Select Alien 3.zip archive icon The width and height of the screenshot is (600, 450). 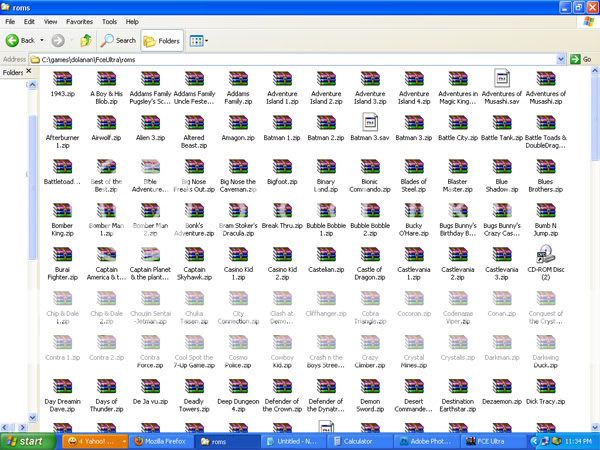150,123
